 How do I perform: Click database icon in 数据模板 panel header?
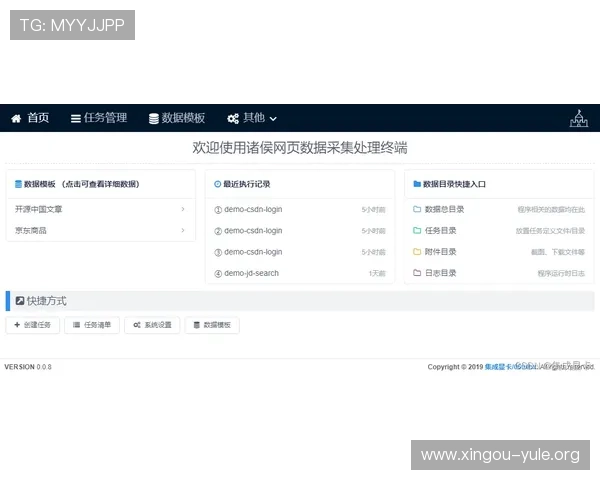(x=18, y=184)
